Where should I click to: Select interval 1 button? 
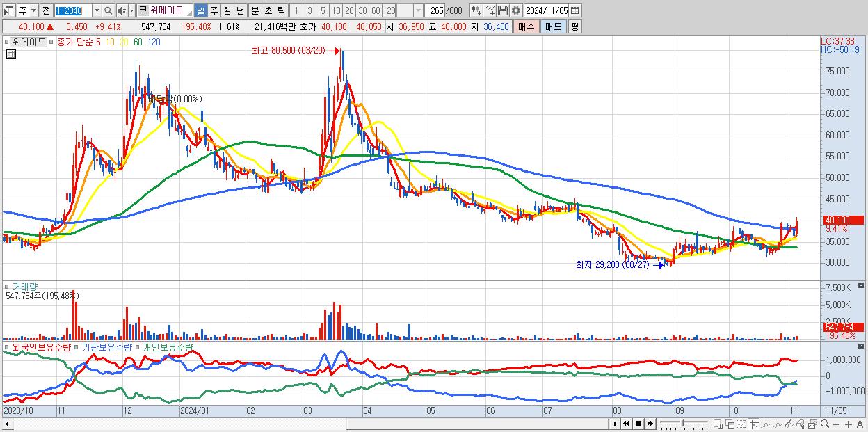(296, 10)
